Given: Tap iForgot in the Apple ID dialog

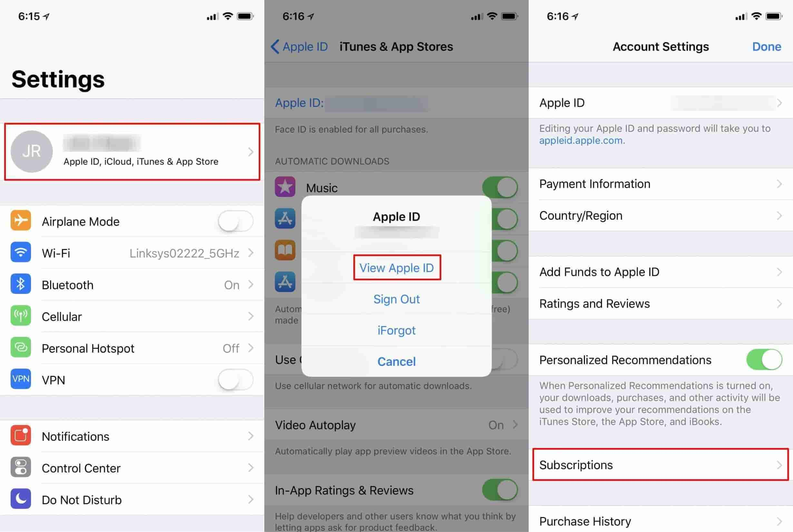Looking at the screenshot, I should point(396,330).
